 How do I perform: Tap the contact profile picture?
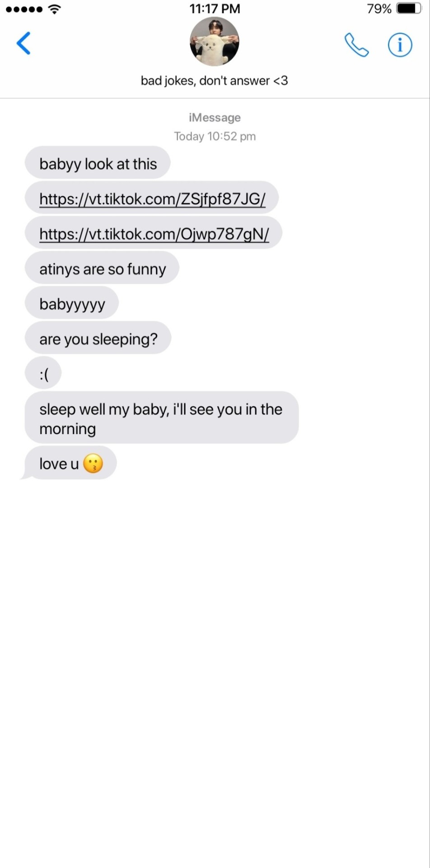[x=215, y=42]
